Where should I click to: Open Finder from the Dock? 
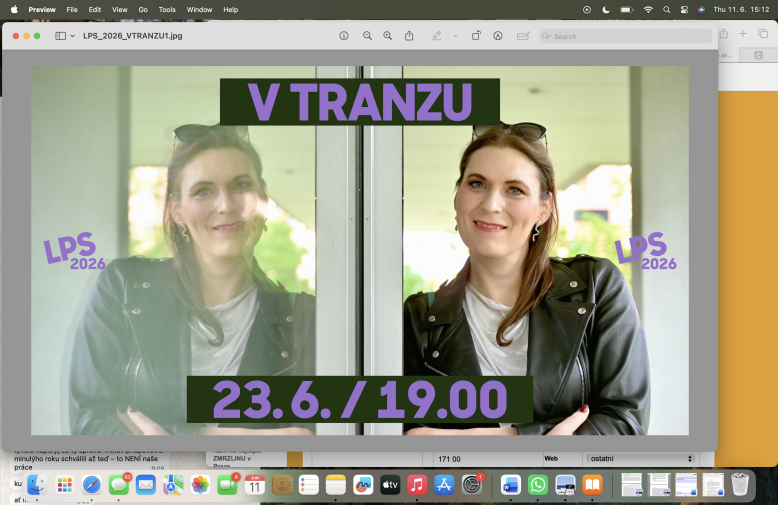coord(37,485)
